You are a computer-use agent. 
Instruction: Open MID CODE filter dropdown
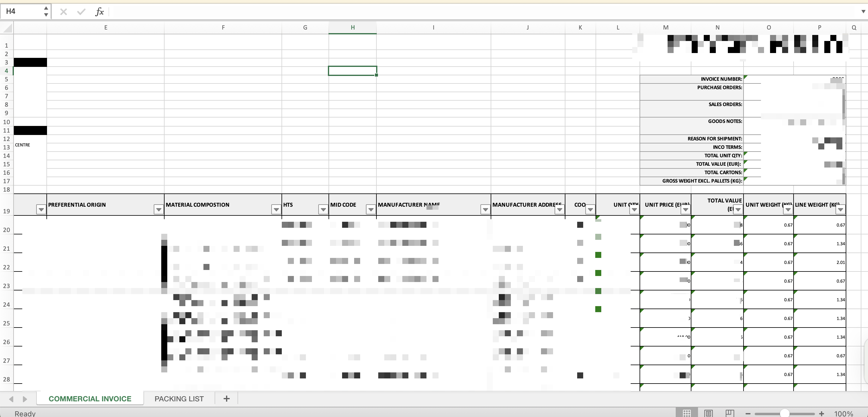[x=371, y=209]
